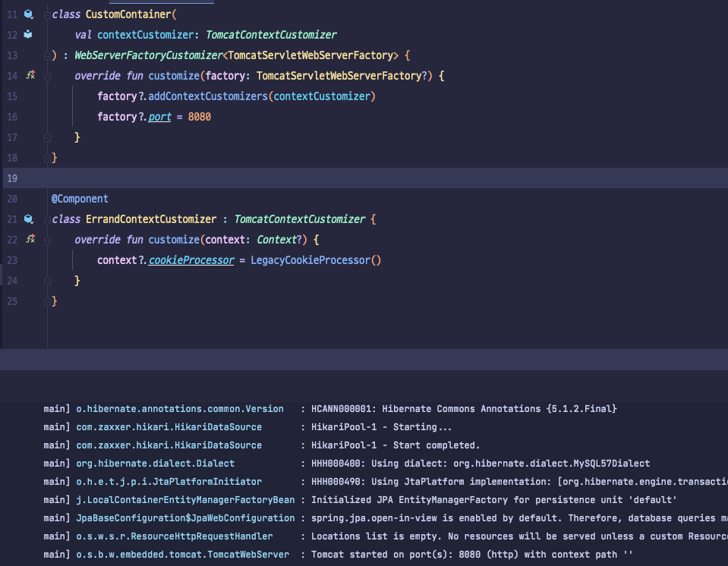This screenshot has height=566, width=728.
Task: Place cursor on the @Component annotation
Action: [x=79, y=198]
